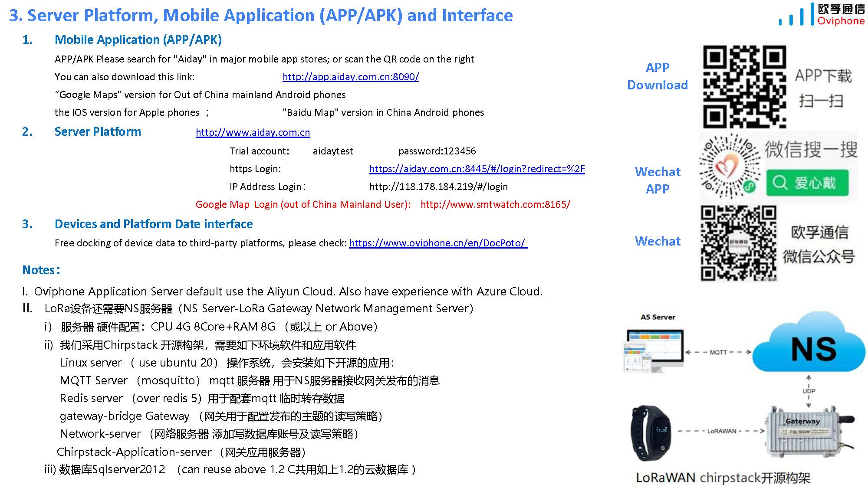Click the Notes heading
The width and height of the screenshot is (868, 488).
[x=41, y=270]
